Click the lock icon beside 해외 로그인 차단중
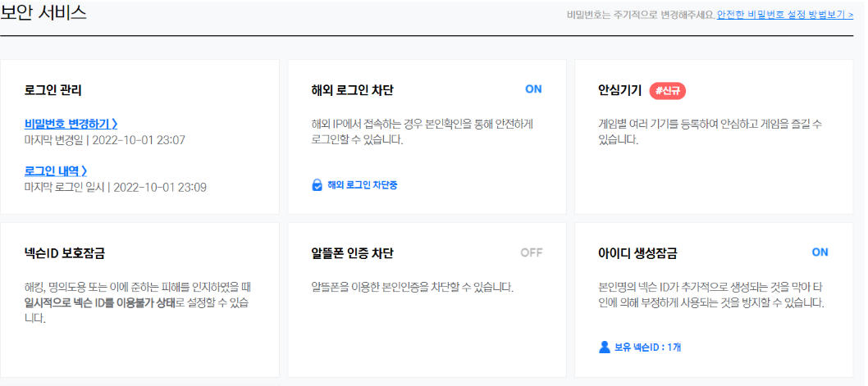Viewport: 868px width, 386px height. 318,185
